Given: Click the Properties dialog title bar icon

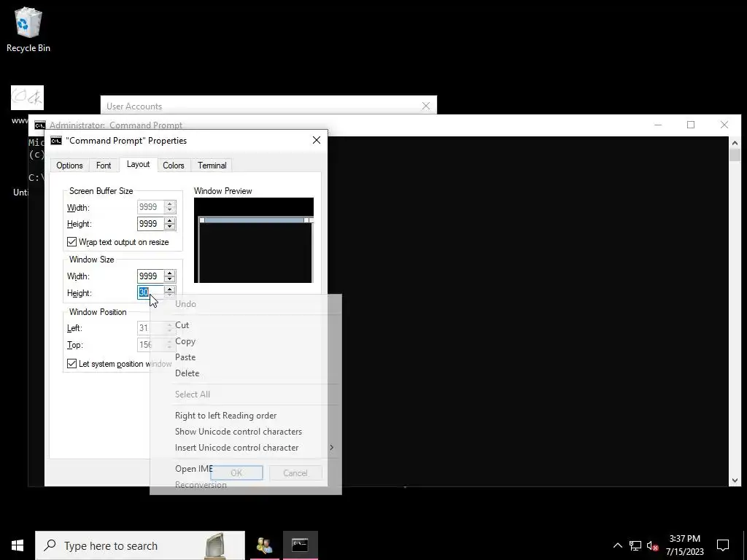Looking at the screenshot, I should [56, 141].
